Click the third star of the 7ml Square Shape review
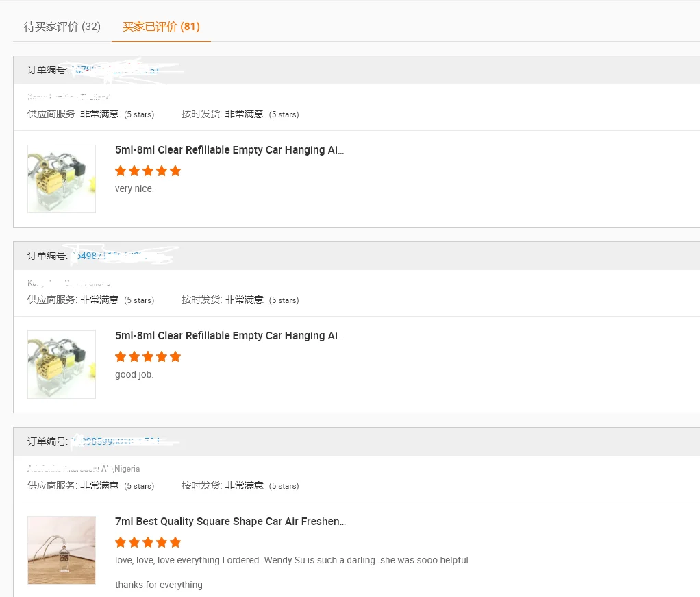The height and width of the screenshot is (597, 700). (x=148, y=542)
